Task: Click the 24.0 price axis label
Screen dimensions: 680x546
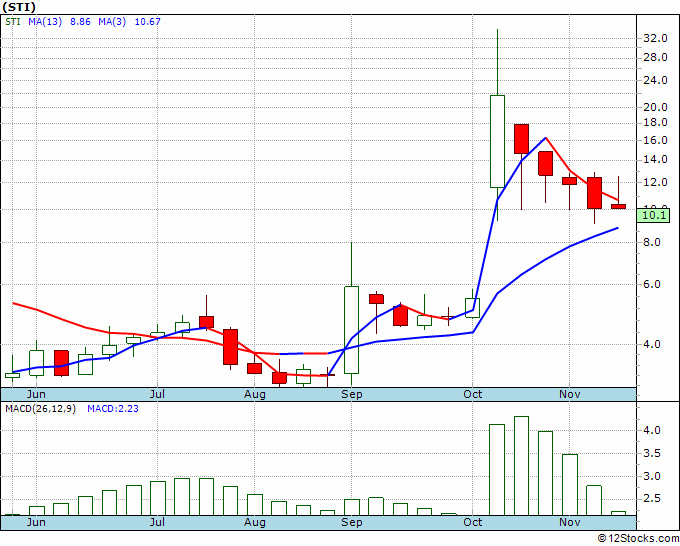Action: 655,81
